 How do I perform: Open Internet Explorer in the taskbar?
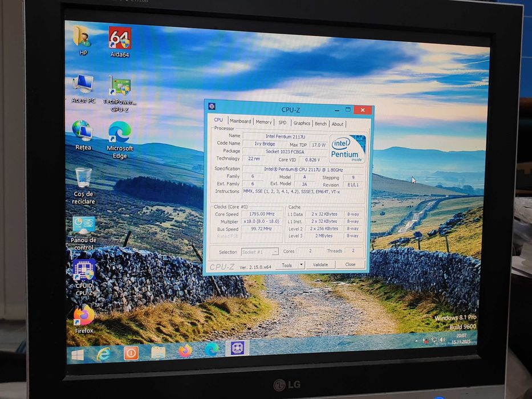(103, 354)
